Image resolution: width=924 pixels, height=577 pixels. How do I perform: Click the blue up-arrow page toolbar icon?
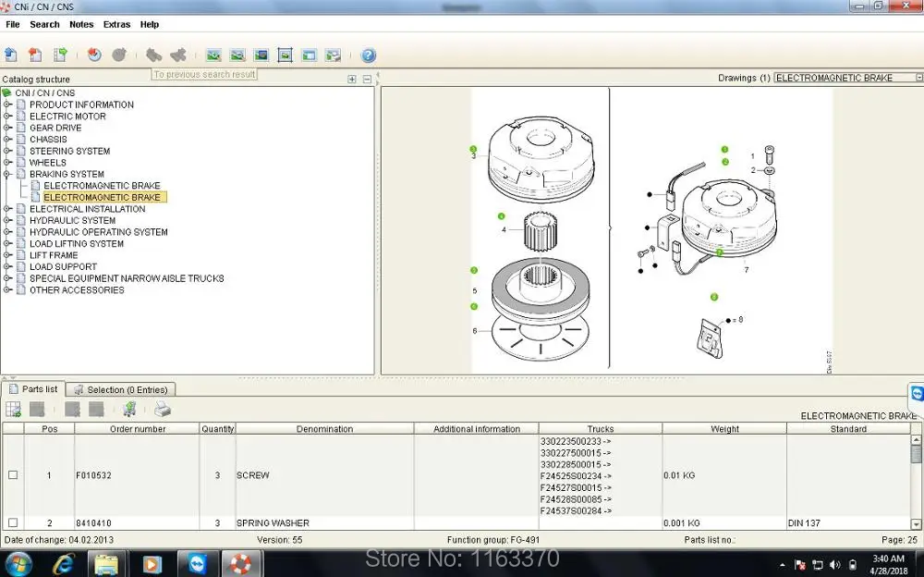coord(10,55)
